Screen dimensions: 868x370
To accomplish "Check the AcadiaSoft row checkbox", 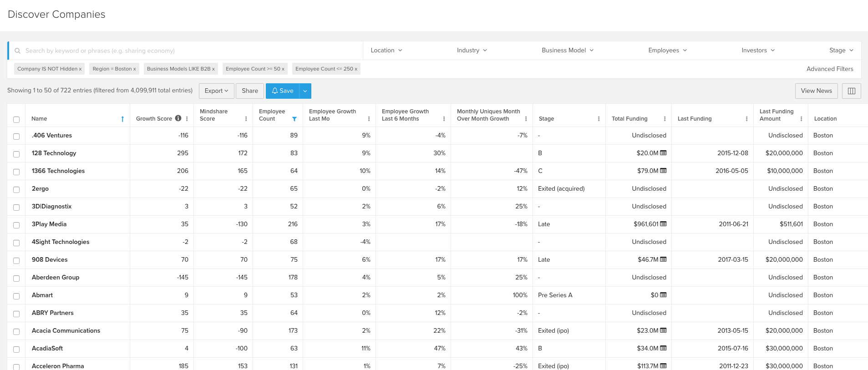I will click(16, 350).
